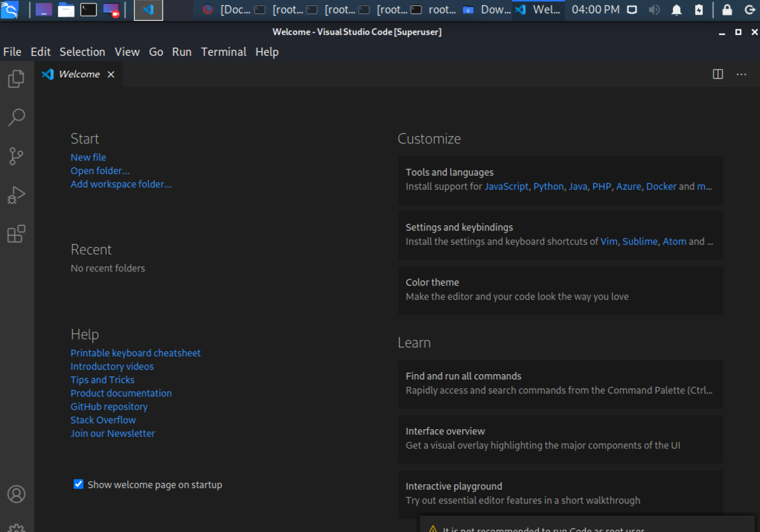Open the editor More Actions ellipsis
Screen dimensions: 760x532
[741, 74]
